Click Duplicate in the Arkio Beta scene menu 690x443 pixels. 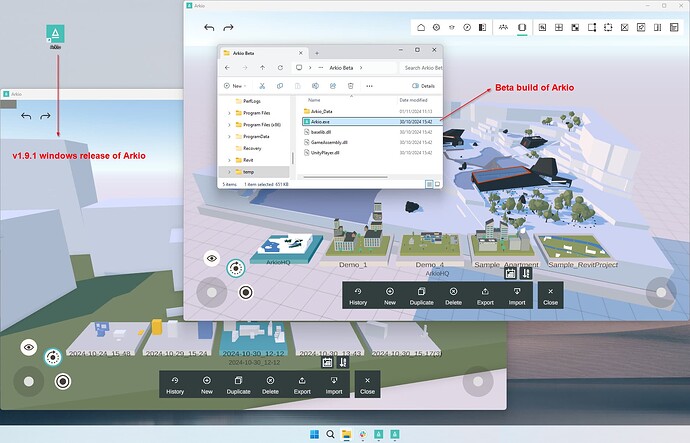422,296
